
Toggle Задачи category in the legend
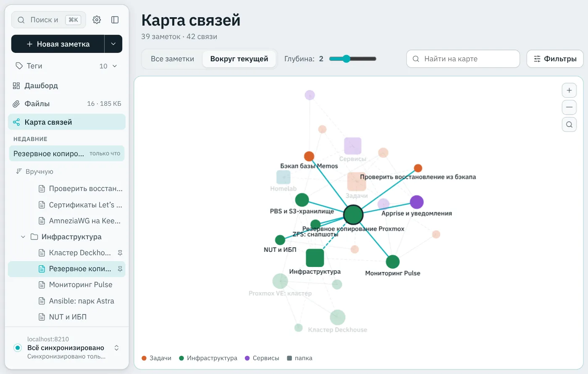pos(157,358)
